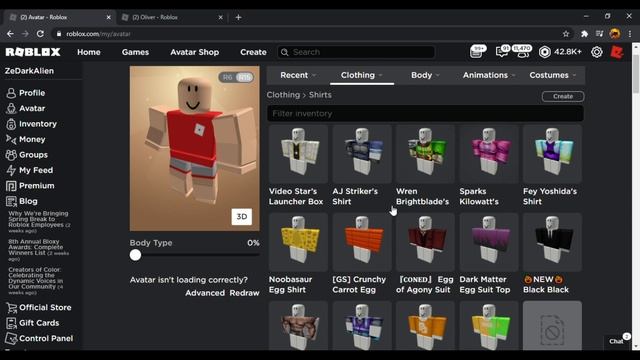This screenshot has width=640, height=360.
Task: Open the Robux balance icon
Action: (x=544, y=52)
